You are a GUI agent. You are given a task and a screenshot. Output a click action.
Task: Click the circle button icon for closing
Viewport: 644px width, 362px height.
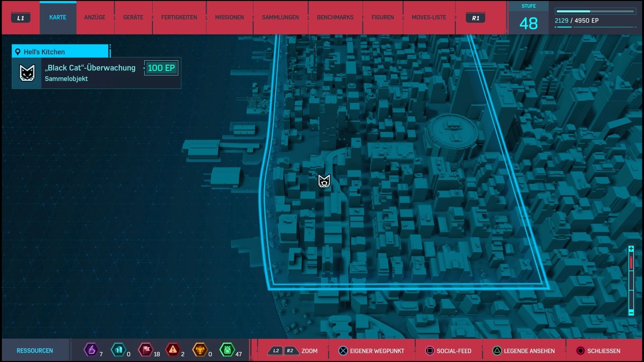580,351
